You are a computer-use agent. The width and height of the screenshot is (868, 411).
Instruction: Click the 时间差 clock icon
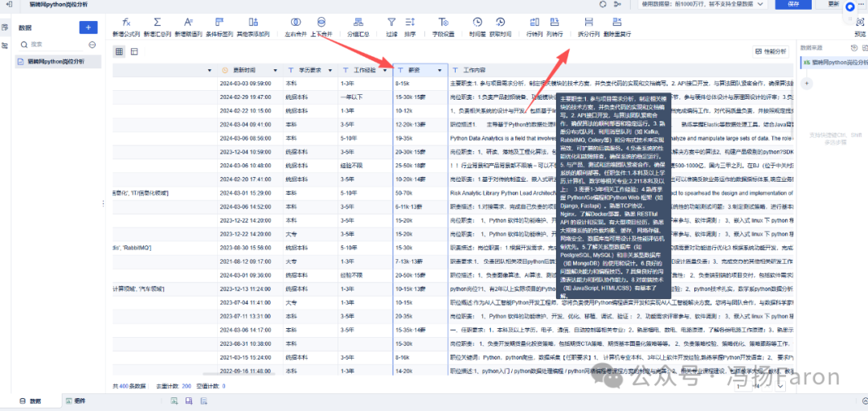click(477, 23)
